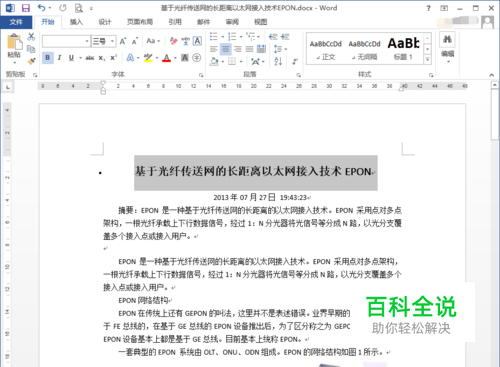Viewport: 500px width, 367px height.
Task: Select the Format Painter brush
Action: point(31,61)
